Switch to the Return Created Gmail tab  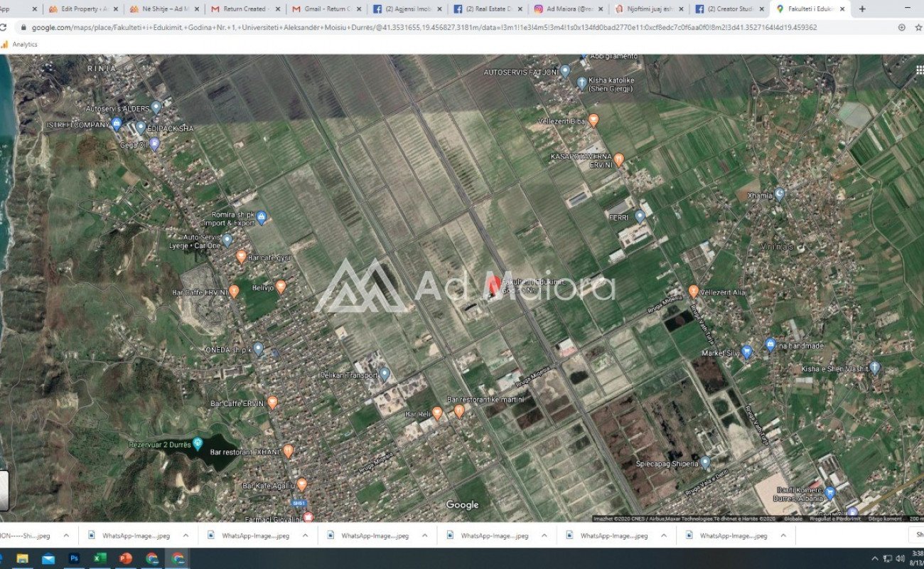pos(244,9)
